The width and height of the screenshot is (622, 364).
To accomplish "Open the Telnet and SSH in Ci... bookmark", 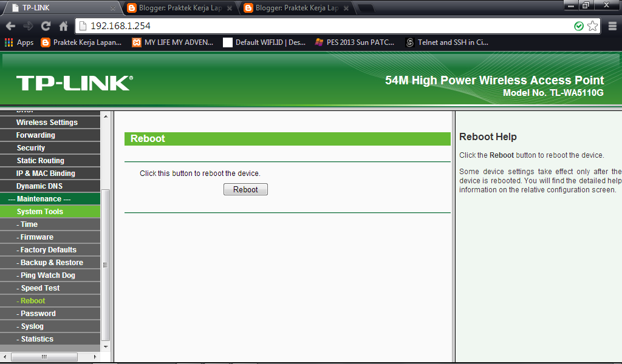I will [447, 42].
